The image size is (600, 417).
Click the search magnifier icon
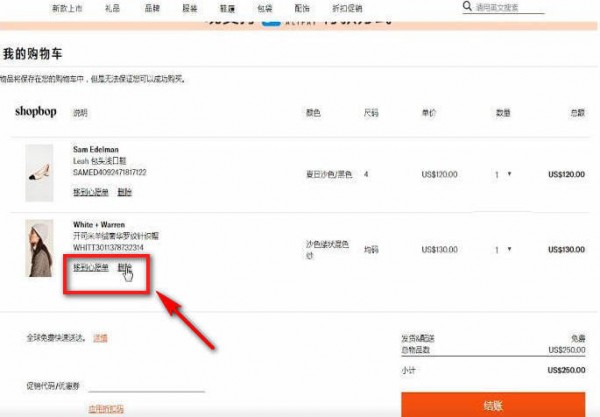pyautogui.click(x=467, y=7)
